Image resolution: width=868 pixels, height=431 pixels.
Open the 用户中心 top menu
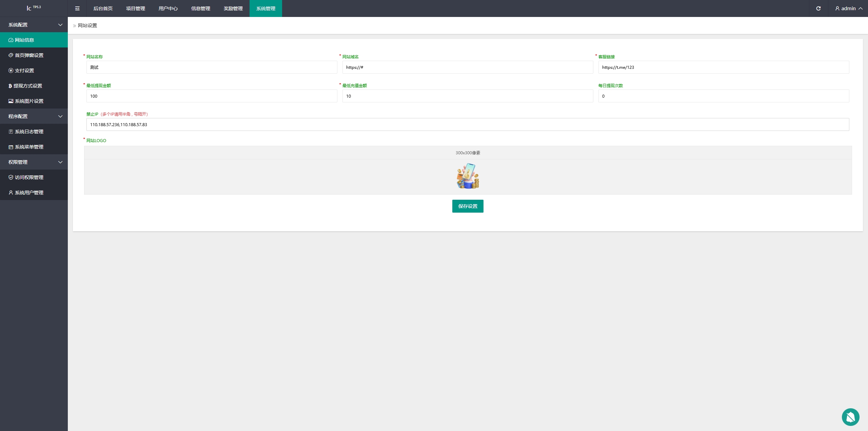coord(168,8)
